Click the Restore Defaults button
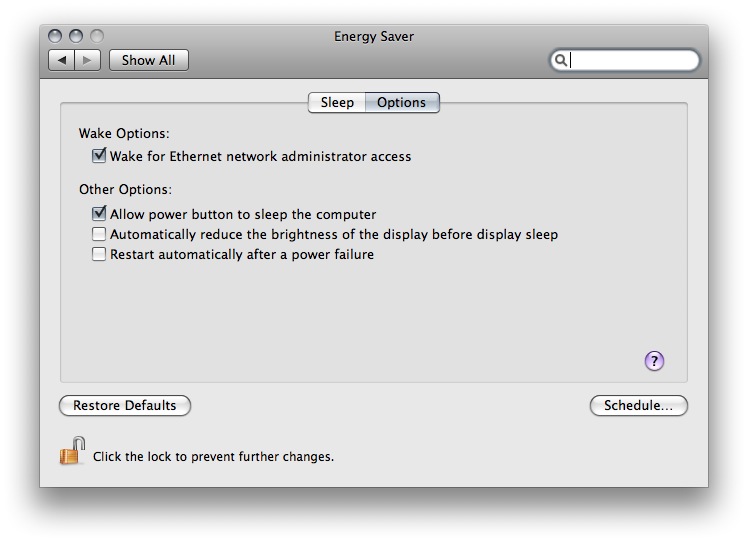The height and width of the screenshot is (542, 748). click(125, 405)
